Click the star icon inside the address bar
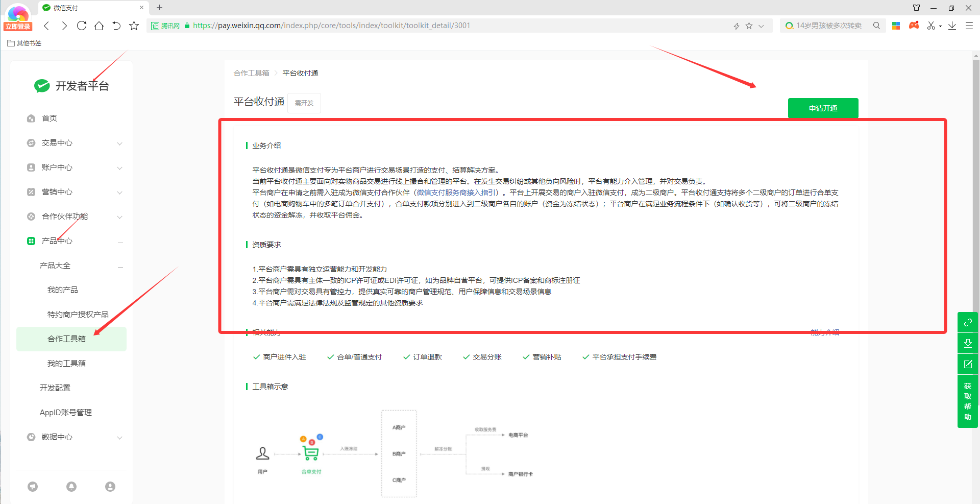Image resolution: width=980 pixels, height=504 pixels. [749, 26]
